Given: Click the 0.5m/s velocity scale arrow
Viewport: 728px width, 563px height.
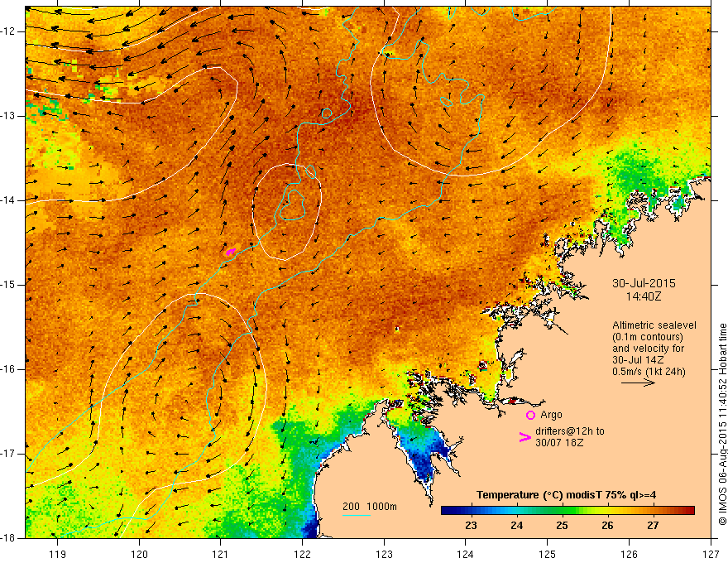Looking at the screenshot, I should pyautogui.click(x=638, y=383).
